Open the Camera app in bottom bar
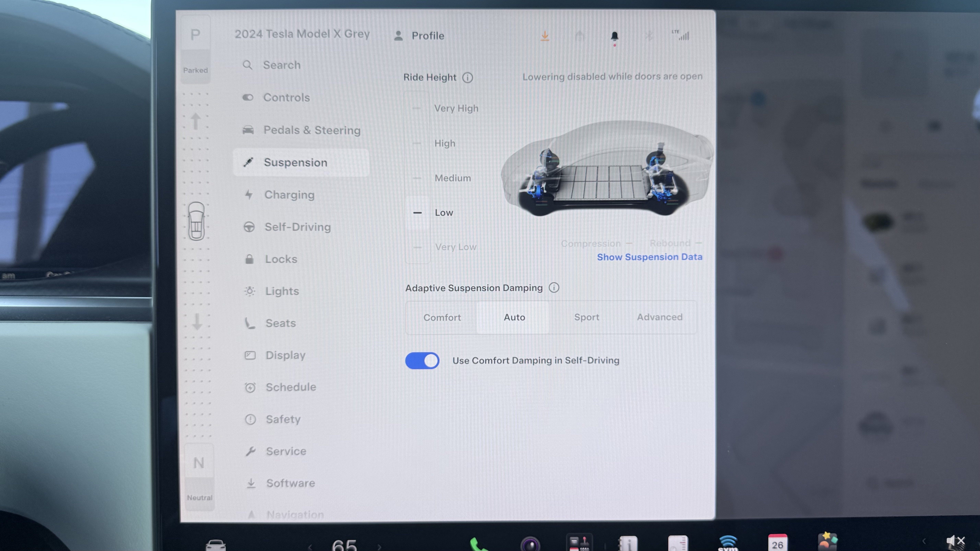The width and height of the screenshot is (980, 551). tap(530, 544)
